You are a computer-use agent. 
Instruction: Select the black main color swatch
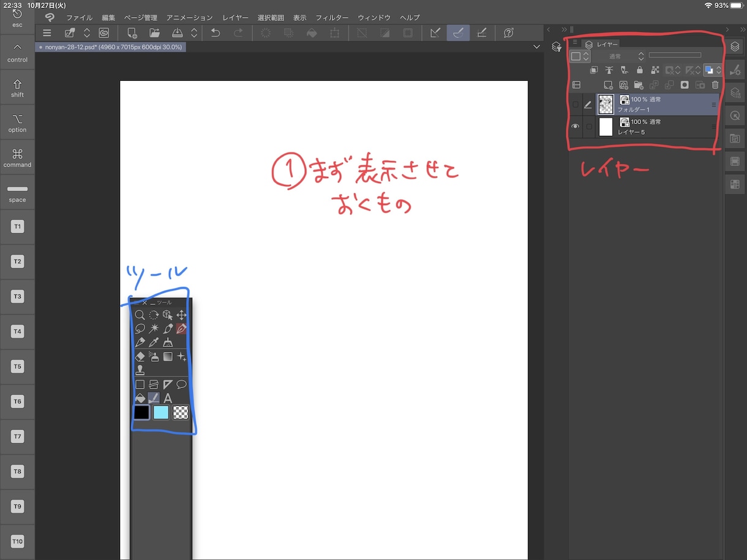pos(141,413)
